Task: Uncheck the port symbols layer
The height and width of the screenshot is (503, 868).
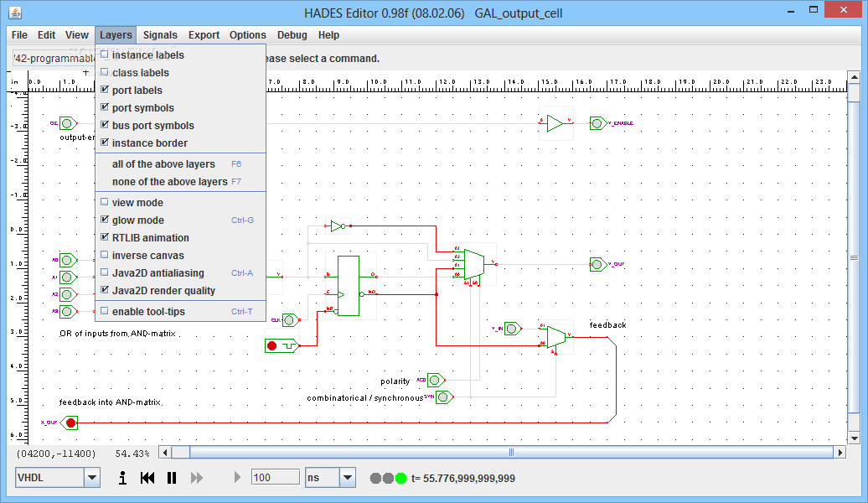Action: (x=180, y=108)
